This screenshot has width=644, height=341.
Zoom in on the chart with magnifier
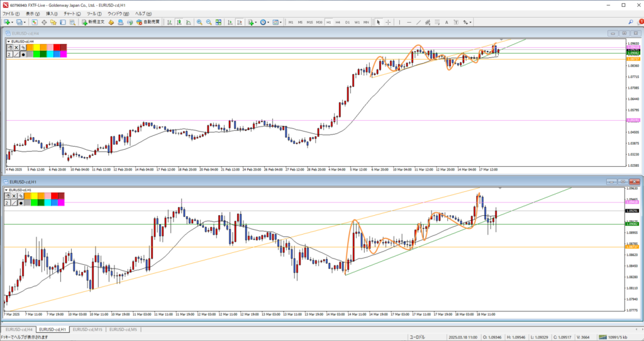point(199,22)
